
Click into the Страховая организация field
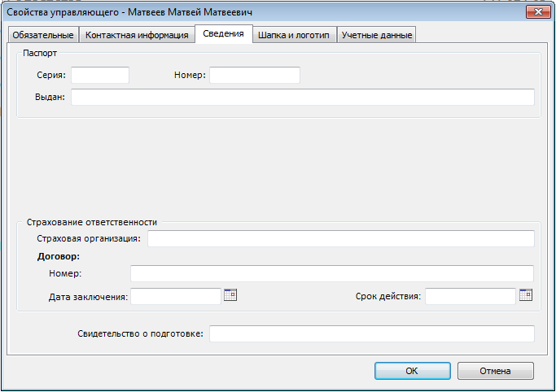[340, 238]
